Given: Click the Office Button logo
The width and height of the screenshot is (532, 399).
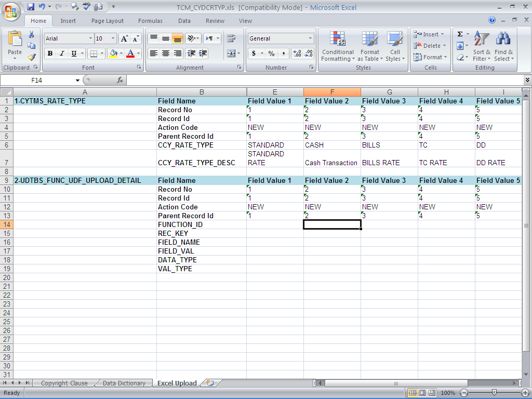Looking at the screenshot, I should click(11, 11).
